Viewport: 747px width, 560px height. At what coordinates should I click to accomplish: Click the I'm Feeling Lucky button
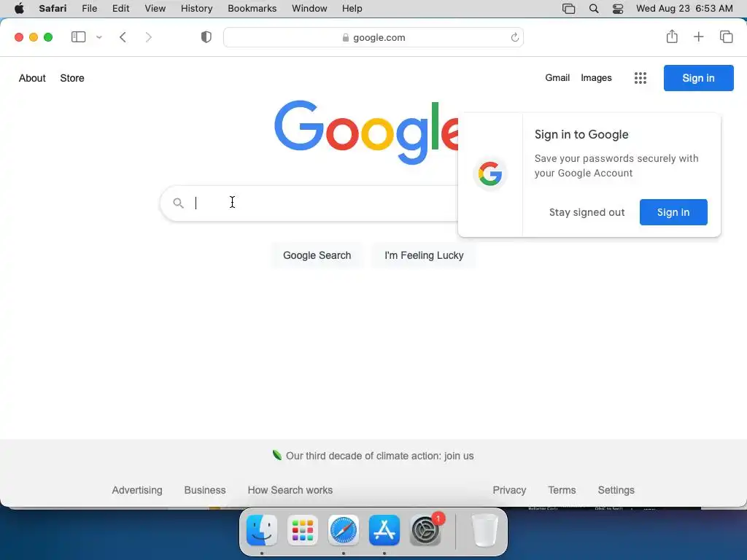[424, 255]
